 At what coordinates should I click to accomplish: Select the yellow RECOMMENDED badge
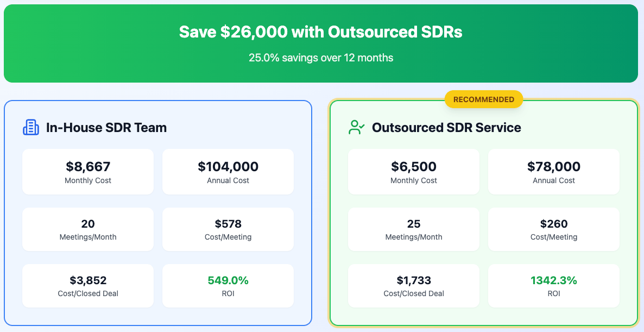click(483, 99)
